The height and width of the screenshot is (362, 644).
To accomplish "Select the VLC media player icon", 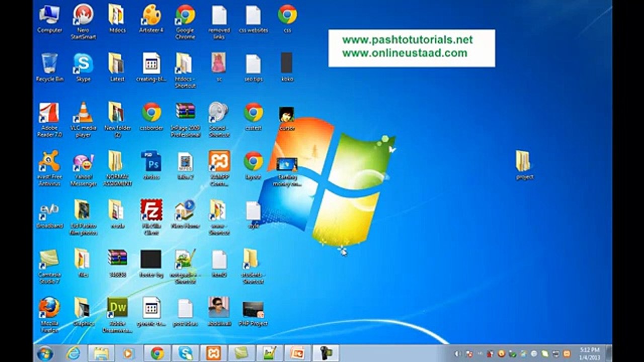I will click(x=83, y=120).
